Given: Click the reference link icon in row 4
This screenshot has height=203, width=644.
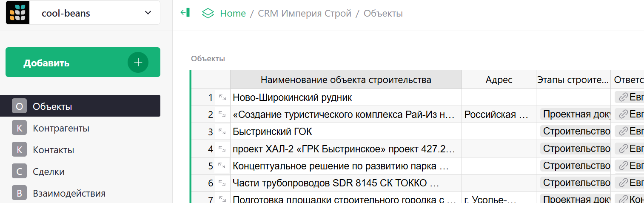Looking at the screenshot, I should (x=623, y=149).
